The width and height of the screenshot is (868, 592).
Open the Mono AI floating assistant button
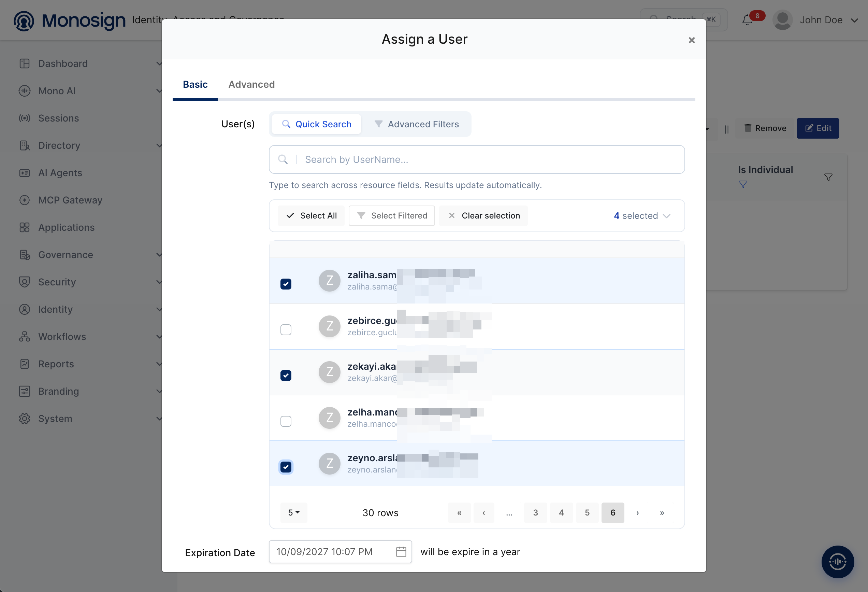837,561
